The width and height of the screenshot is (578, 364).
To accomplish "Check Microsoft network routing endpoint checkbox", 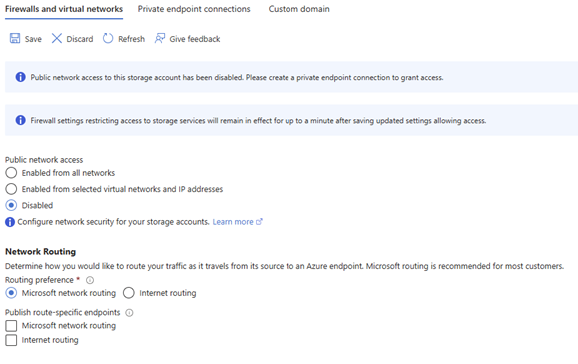I will pyautogui.click(x=11, y=326).
